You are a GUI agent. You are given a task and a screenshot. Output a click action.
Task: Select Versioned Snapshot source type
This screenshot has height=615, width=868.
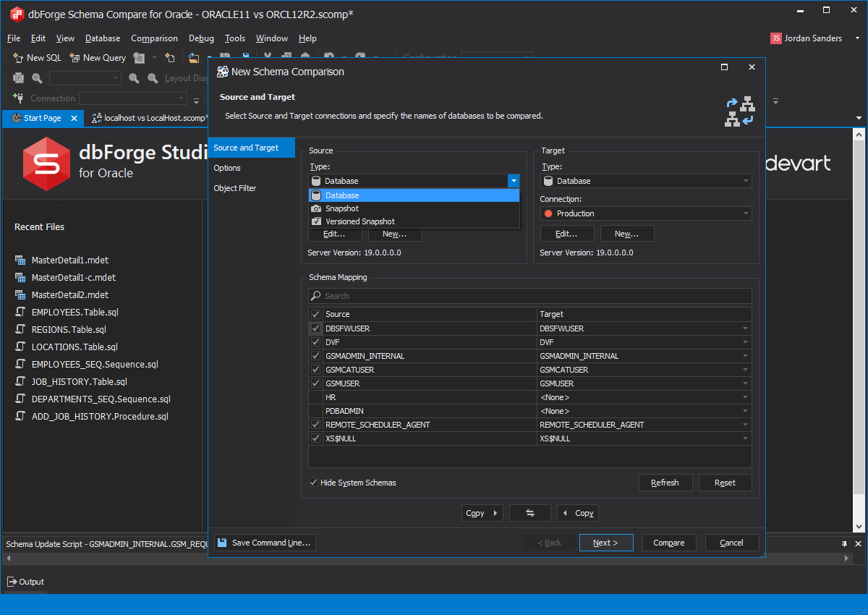click(359, 221)
